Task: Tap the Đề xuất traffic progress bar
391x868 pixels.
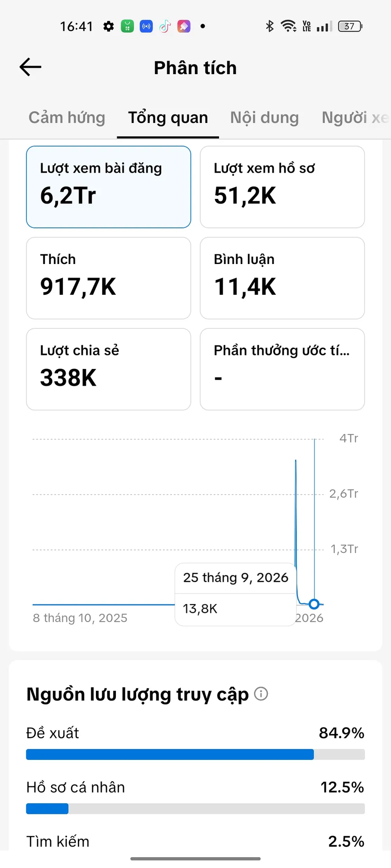Action: [195, 754]
